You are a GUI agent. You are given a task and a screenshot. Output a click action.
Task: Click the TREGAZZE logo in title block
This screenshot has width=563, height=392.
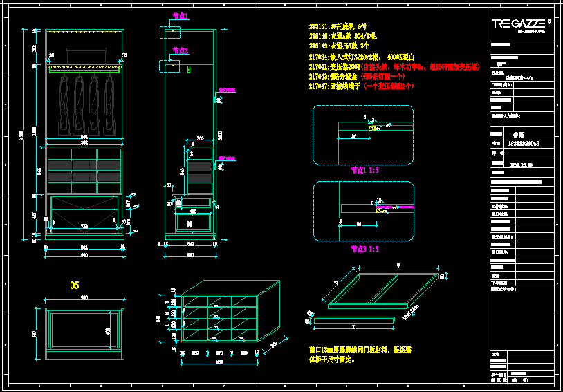coord(522,25)
